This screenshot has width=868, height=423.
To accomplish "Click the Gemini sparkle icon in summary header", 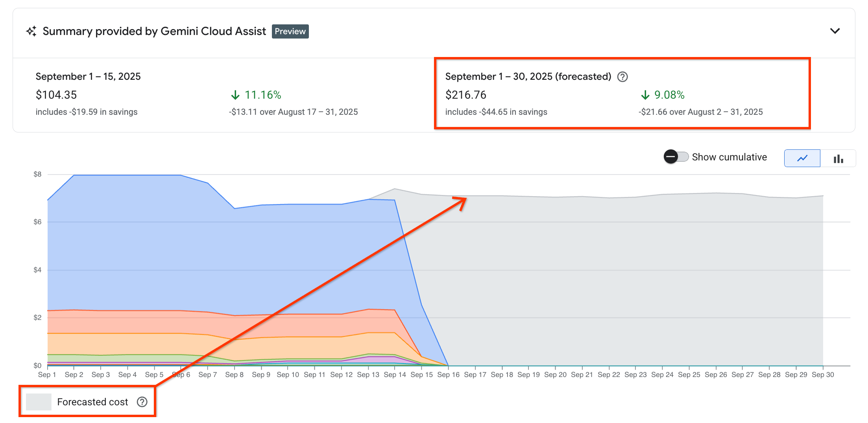I will pyautogui.click(x=31, y=31).
